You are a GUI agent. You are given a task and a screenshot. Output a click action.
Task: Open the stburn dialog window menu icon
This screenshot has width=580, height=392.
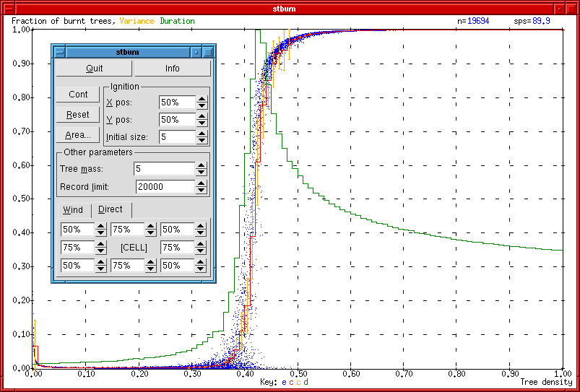pos(59,52)
